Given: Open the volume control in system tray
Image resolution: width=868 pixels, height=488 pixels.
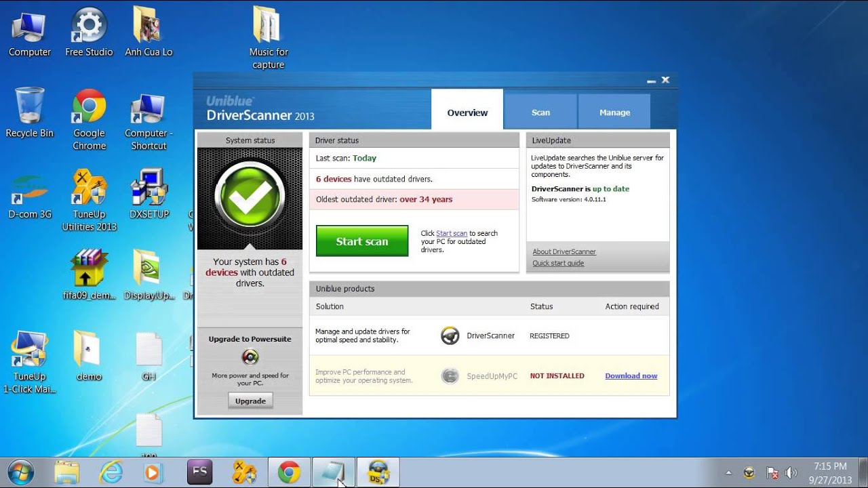Looking at the screenshot, I should click(x=791, y=472).
